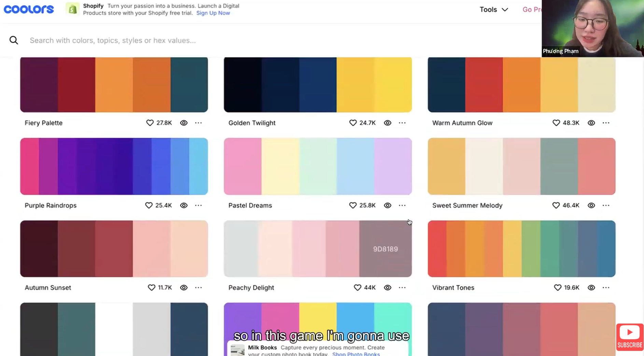Viewport: 644px width, 356px height.
Task: Open the Tools dropdown
Action: click(x=493, y=9)
